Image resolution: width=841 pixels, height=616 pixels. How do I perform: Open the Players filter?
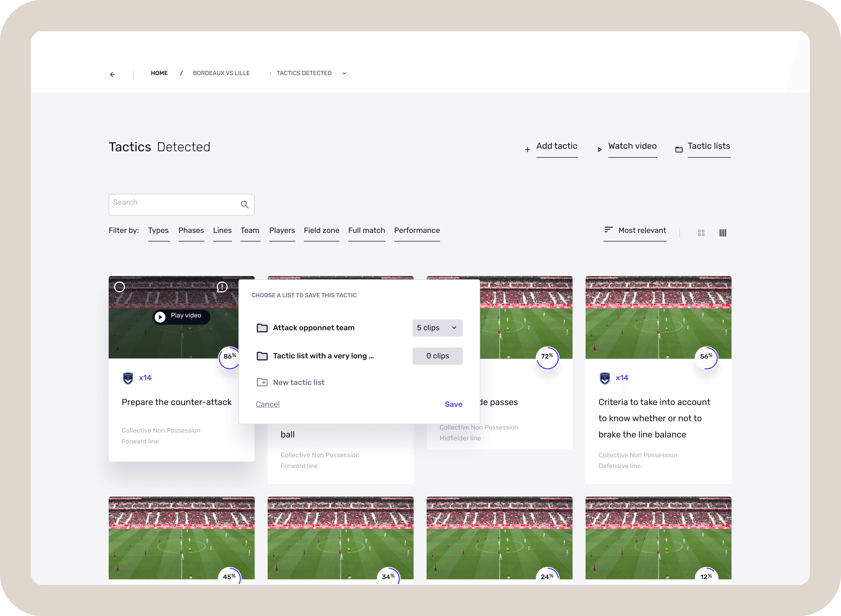point(282,231)
